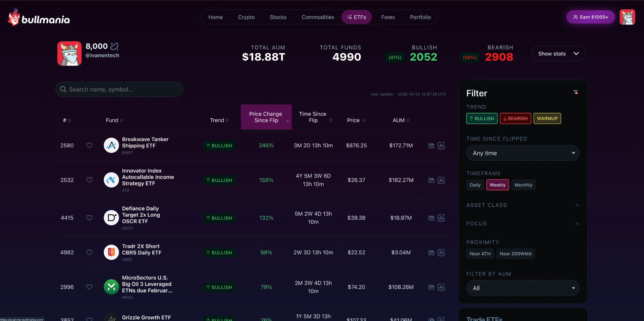
Task: Select the Daily timeframe
Action: point(475,185)
